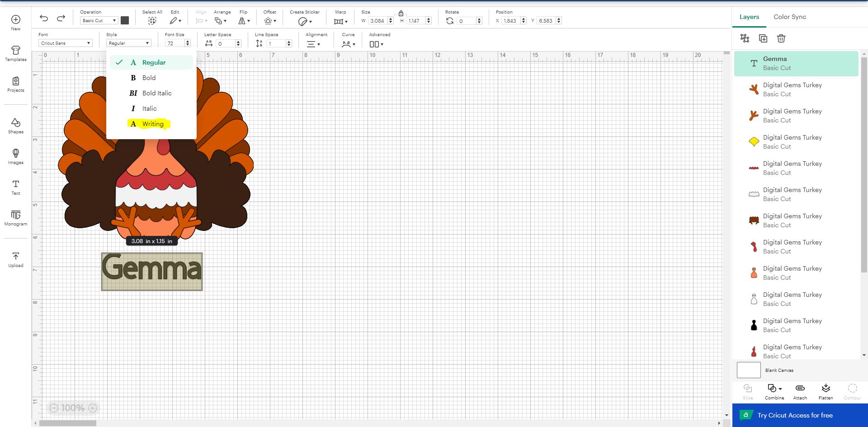Switch to the Color Sync tab
Screen dimensions: 868x427
[789, 17]
